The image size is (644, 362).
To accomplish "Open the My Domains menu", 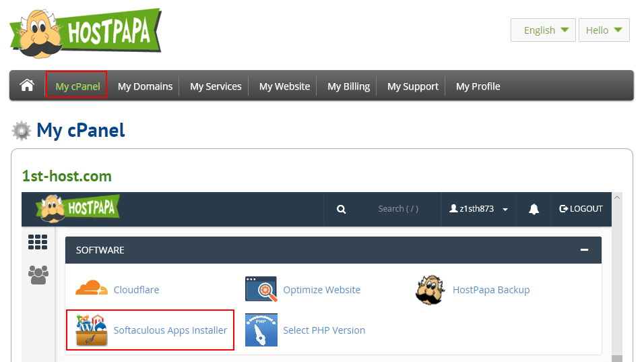I will (x=145, y=86).
